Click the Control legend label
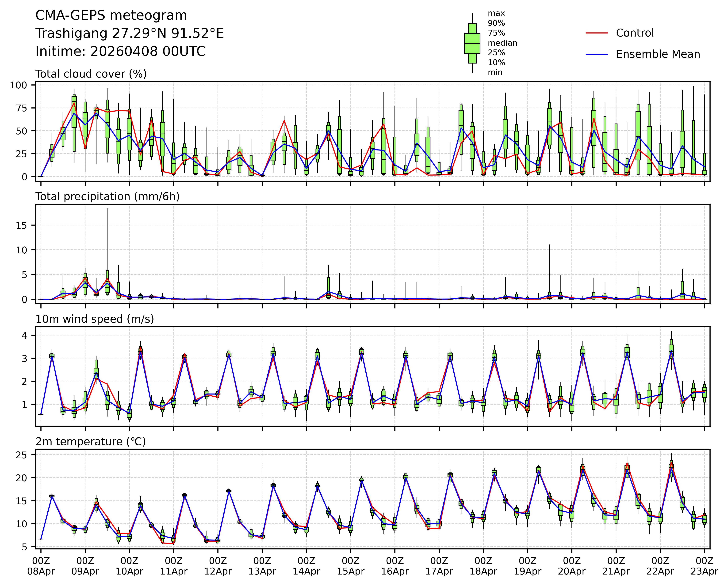The image size is (728, 586). click(x=635, y=33)
